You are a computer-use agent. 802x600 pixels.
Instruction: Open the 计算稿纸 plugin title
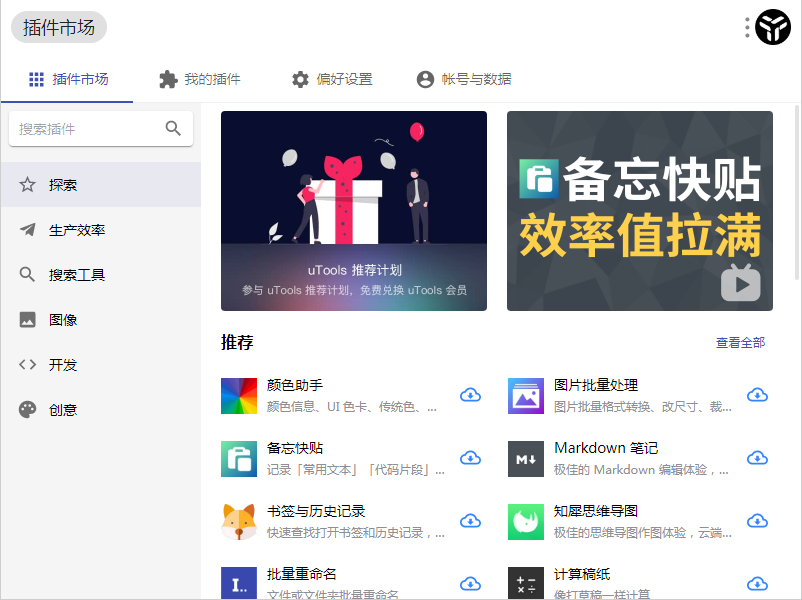click(582, 574)
